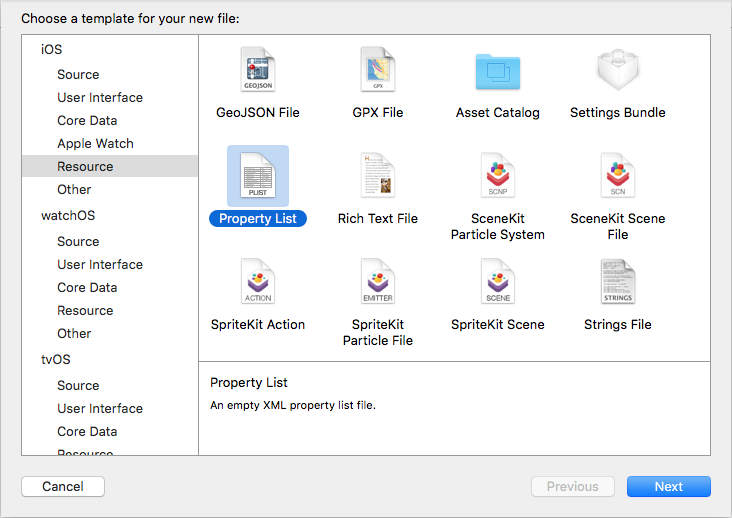
Task: Pick the Strings File template icon
Action: tap(618, 281)
